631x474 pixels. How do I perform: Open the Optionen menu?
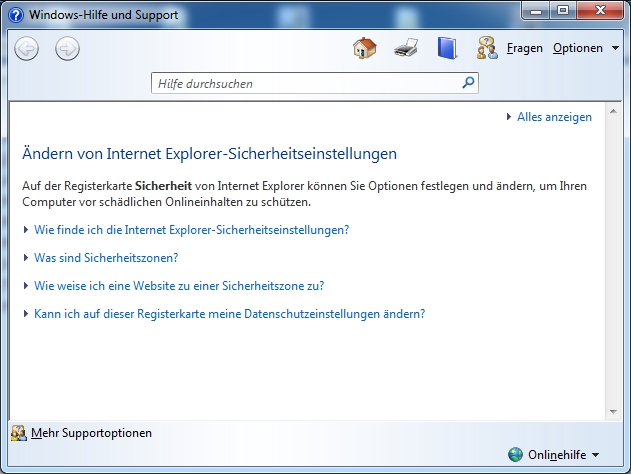[577, 48]
